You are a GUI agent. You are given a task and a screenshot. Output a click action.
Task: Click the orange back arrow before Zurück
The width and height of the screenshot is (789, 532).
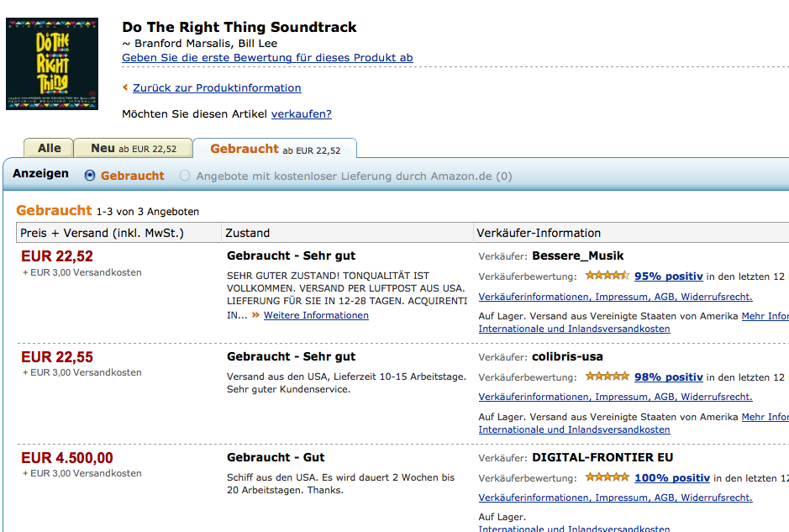pos(125,87)
